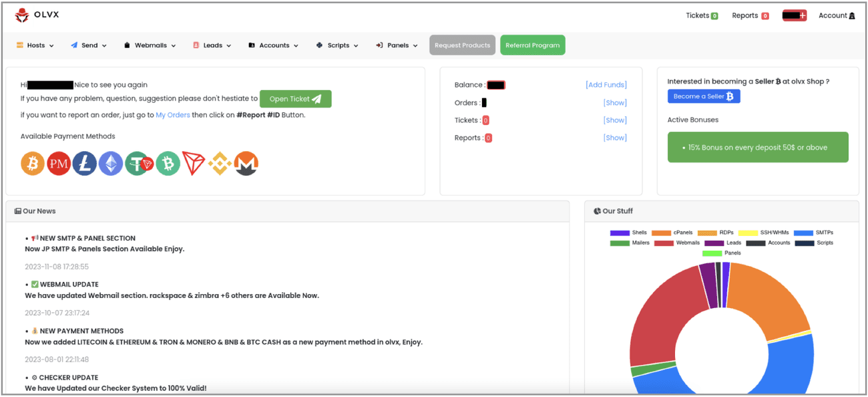
Task: Click the Bitcoin payment method icon
Action: 33,164
